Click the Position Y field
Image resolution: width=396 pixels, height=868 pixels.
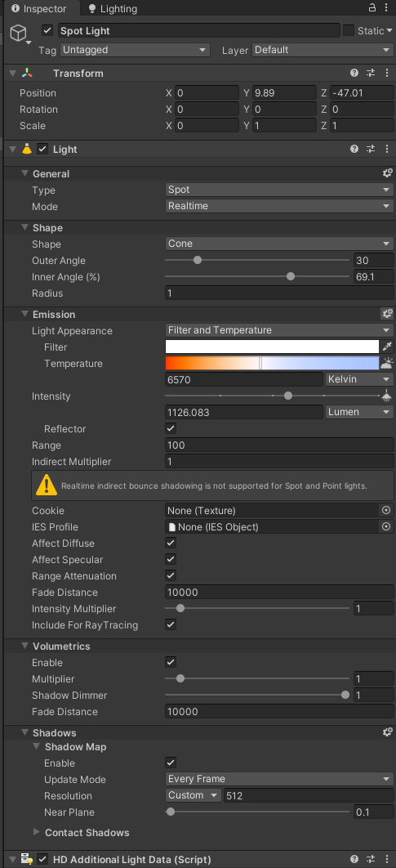coord(284,93)
